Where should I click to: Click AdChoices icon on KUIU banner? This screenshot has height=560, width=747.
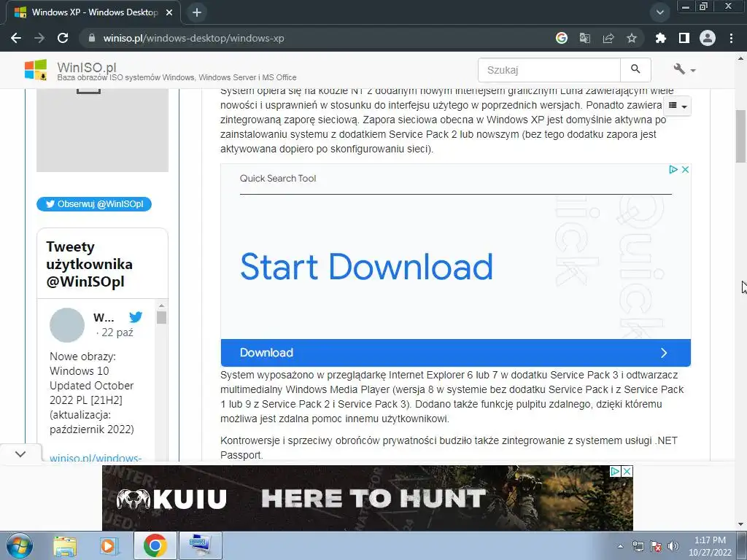pos(615,472)
